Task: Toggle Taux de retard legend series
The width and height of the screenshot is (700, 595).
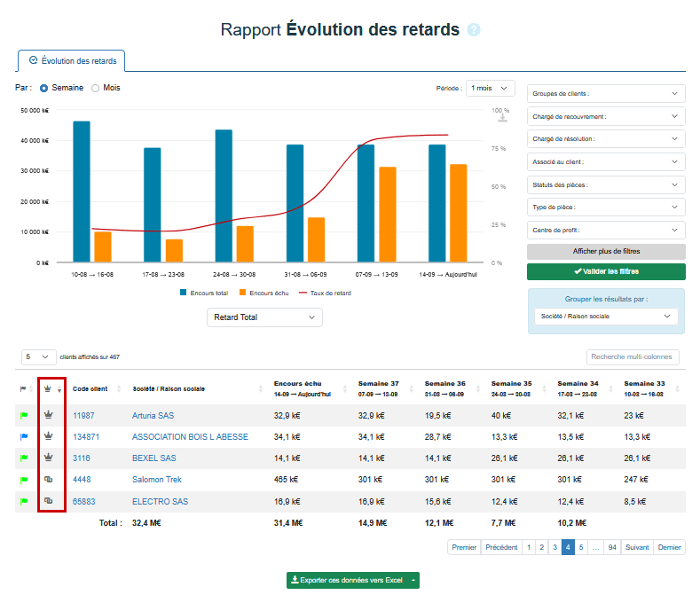Action: [x=325, y=293]
